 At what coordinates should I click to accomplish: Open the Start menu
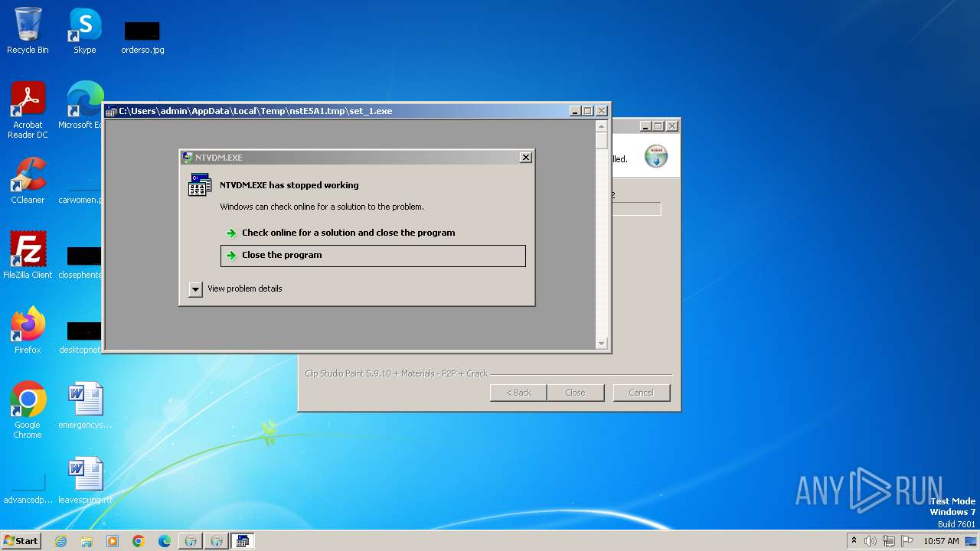[21, 541]
